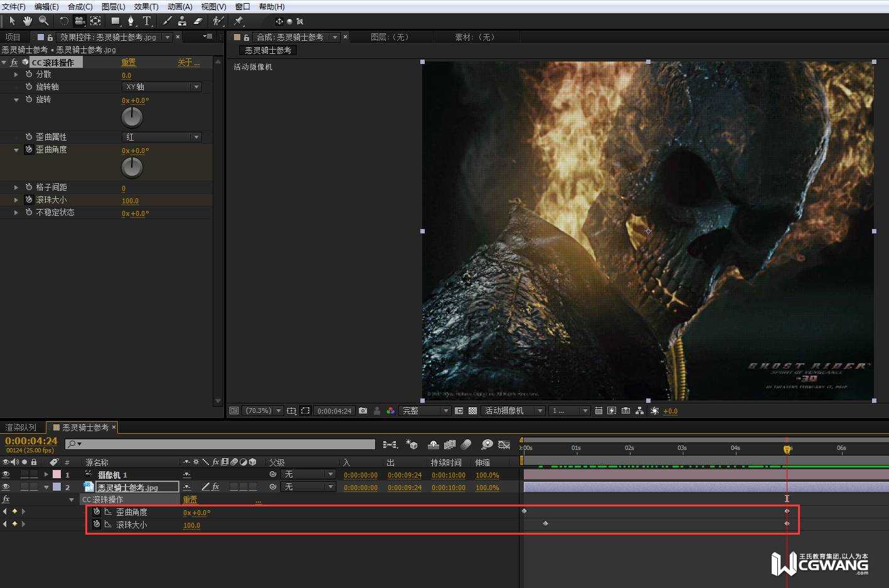Open the 合成(C) menu
Viewport: 889px width, 588px height.
(x=80, y=6)
